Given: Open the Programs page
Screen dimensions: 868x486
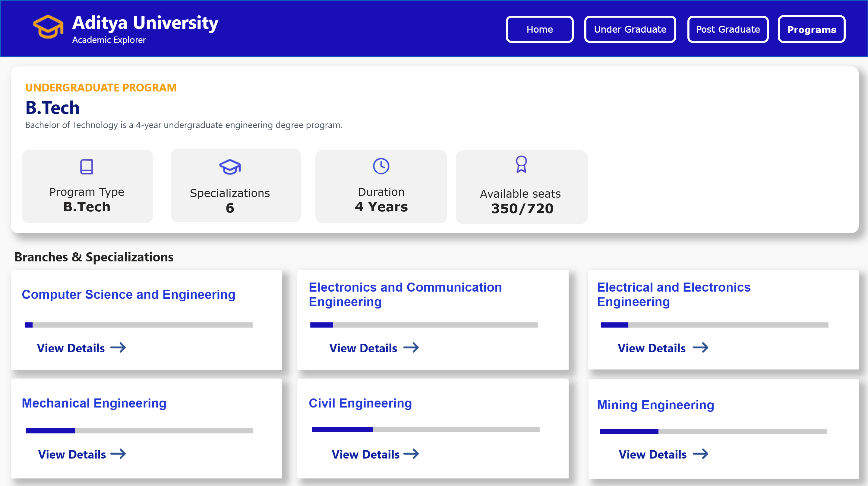Looking at the screenshot, I should coord(811,29).
